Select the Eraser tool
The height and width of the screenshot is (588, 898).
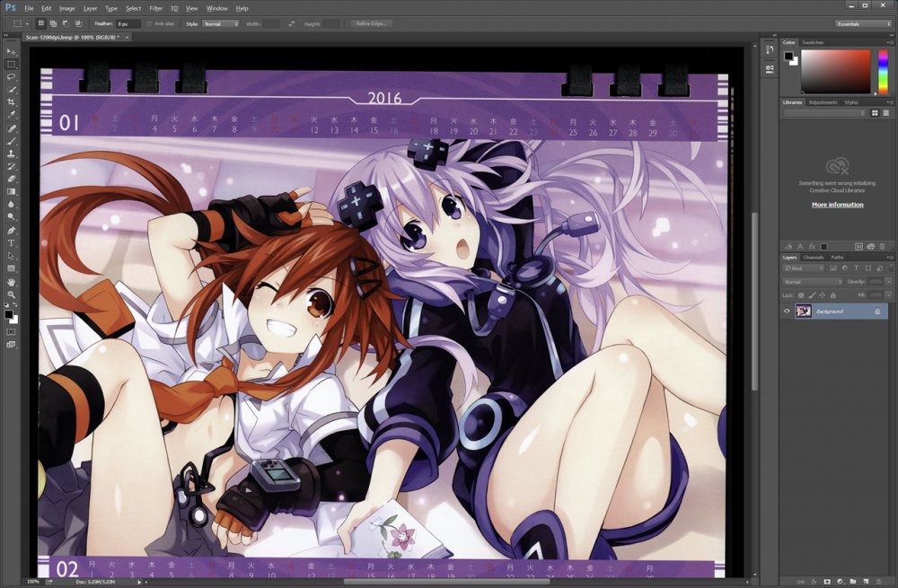(11, 180)
